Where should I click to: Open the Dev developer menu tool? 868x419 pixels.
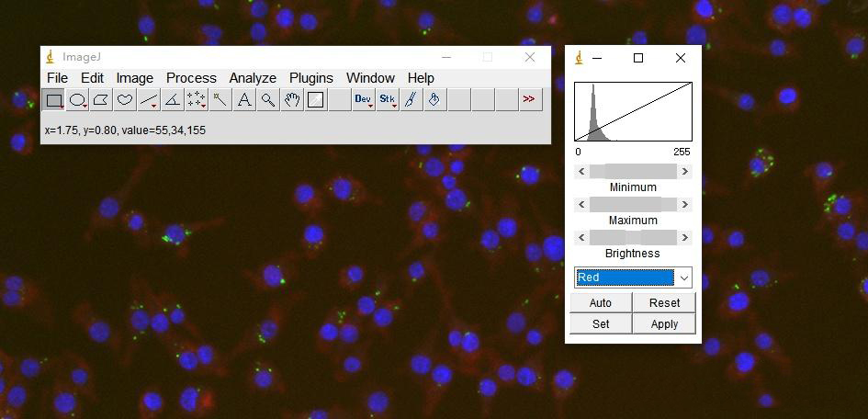click(364, 100)
